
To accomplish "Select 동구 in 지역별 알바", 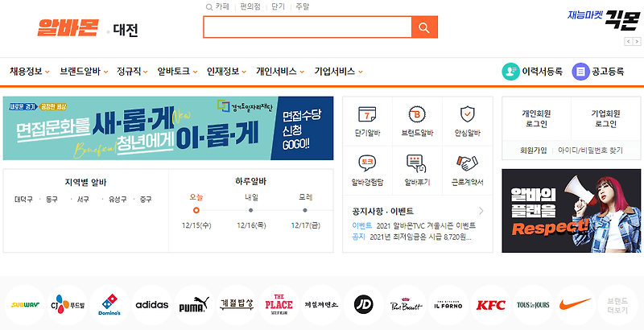I will pos(52,200).
